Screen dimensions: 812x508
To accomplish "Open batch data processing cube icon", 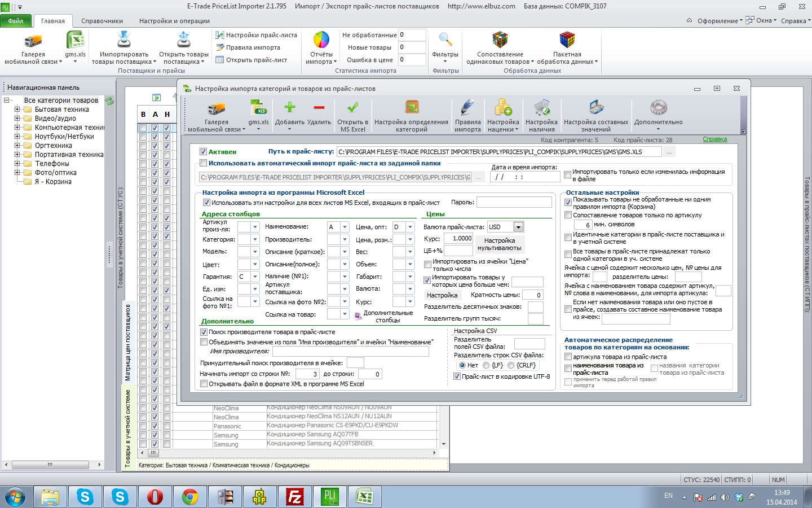I will 567,41.
